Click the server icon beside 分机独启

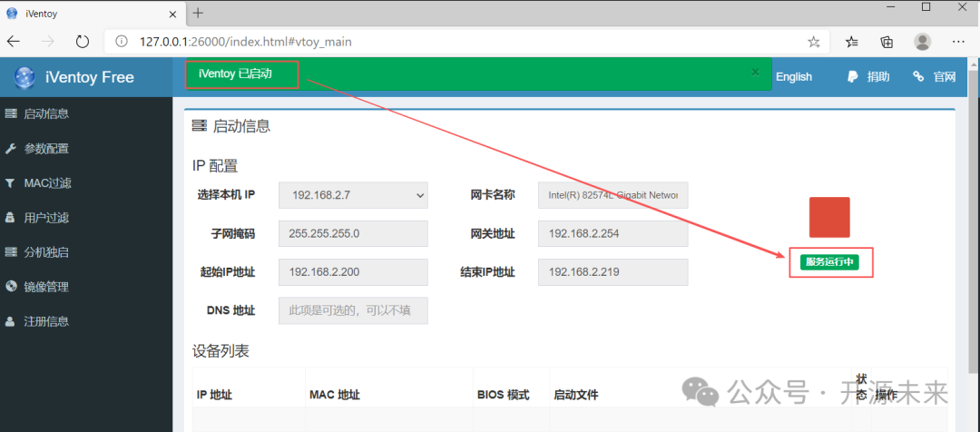[10, 252]
